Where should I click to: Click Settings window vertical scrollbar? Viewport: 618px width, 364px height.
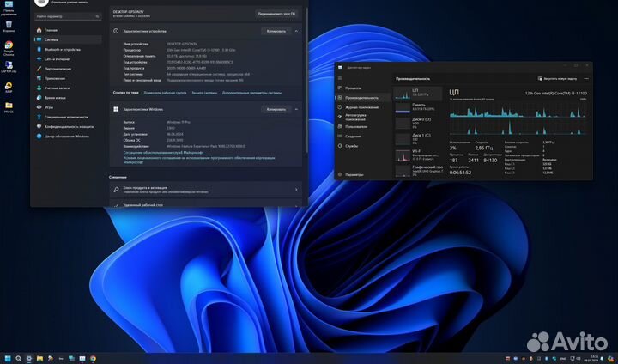pyautogui.click(x=306, y=79)
